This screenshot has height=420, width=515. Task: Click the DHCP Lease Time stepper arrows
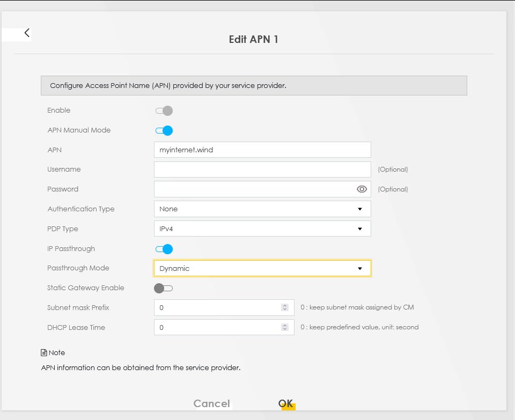pyautogui.click(x=285, y=328)
